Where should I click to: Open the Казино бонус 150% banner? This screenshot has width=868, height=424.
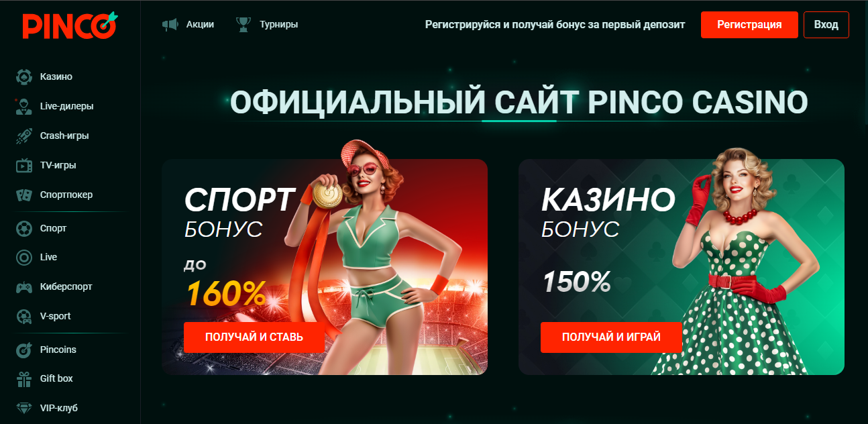681,267
